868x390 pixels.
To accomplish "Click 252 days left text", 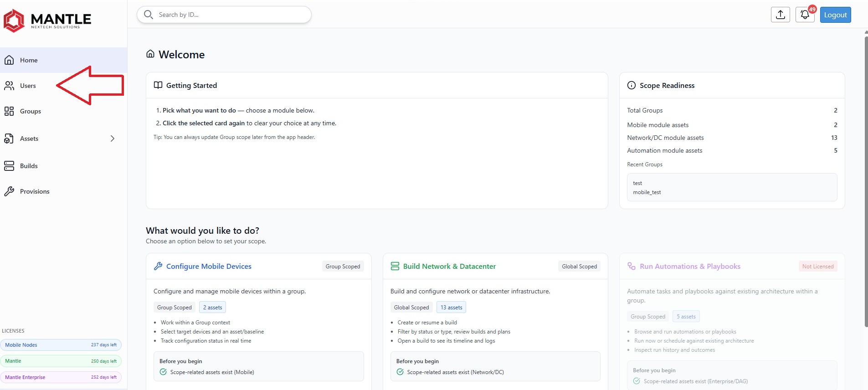I will tap(104, 377).
